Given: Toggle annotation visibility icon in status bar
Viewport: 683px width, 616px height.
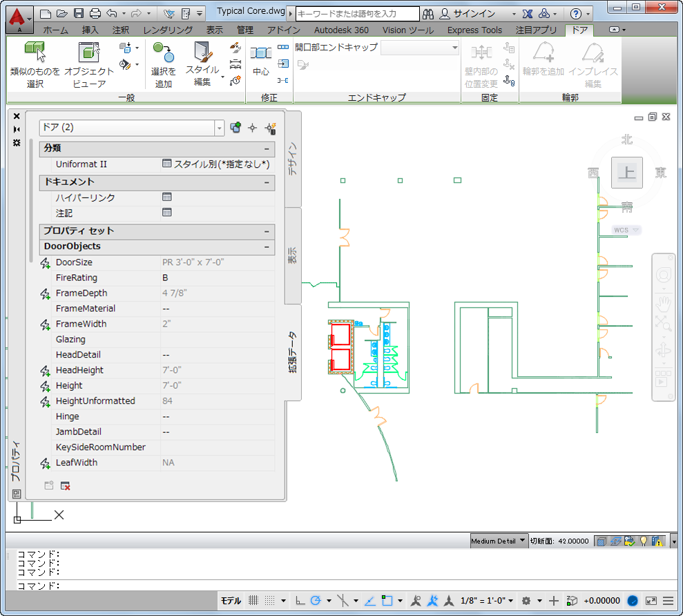Looking at the screenshot, I should tap(416, 601).
